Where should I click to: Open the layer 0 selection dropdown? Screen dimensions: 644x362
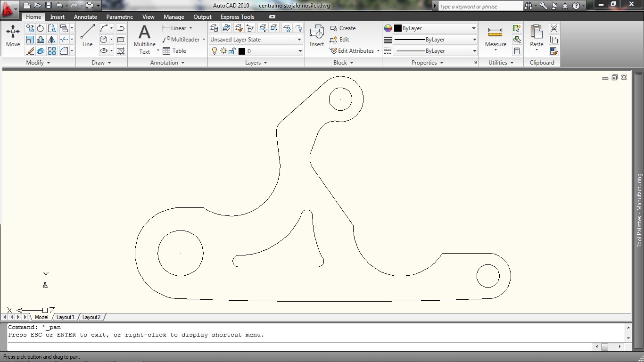coord(299,51)
